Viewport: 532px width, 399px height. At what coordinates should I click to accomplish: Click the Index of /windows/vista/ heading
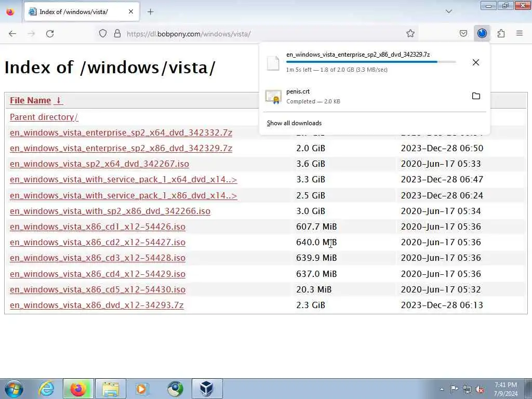pos(110,68)
